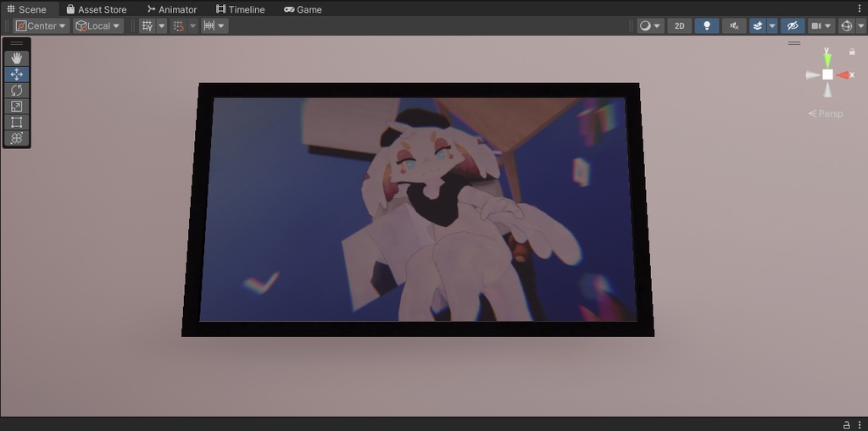This screenshot has height=431, width=868.
Task: Expand the grid visibility options arrow
Action: pyautogui.click(x=162, y=26)
